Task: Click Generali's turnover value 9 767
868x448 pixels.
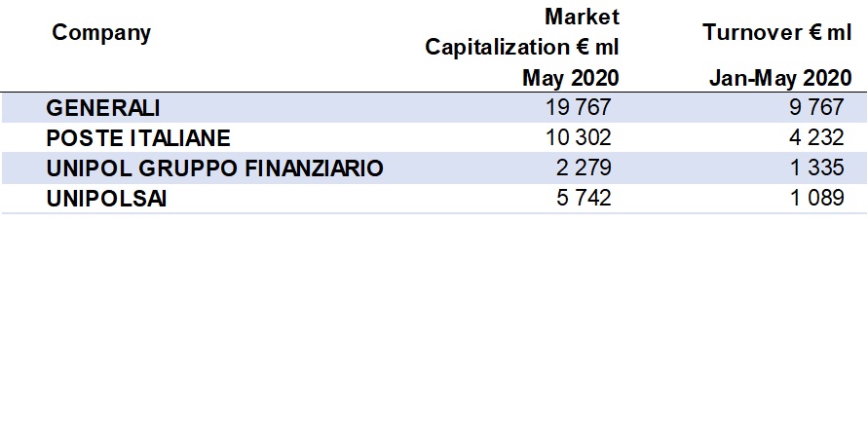Action: tap(816, 107)
